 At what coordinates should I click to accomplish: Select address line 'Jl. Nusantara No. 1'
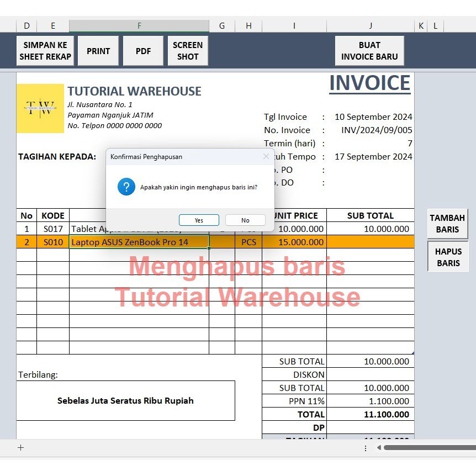click(x=100, y=105)
